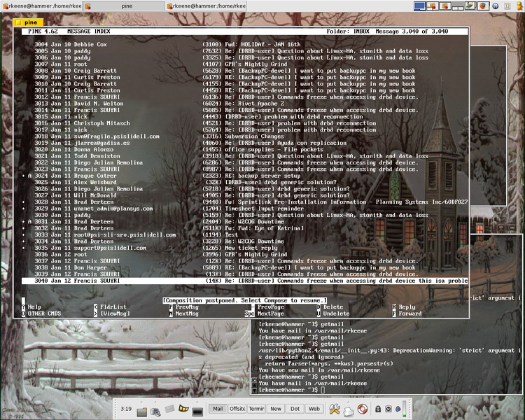Expand the drawer arrow above the folder icon

coord(141,402)
